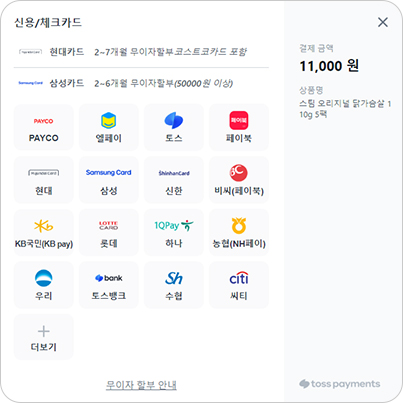Choose the 토스뱅크 tile

coord(109,285)
